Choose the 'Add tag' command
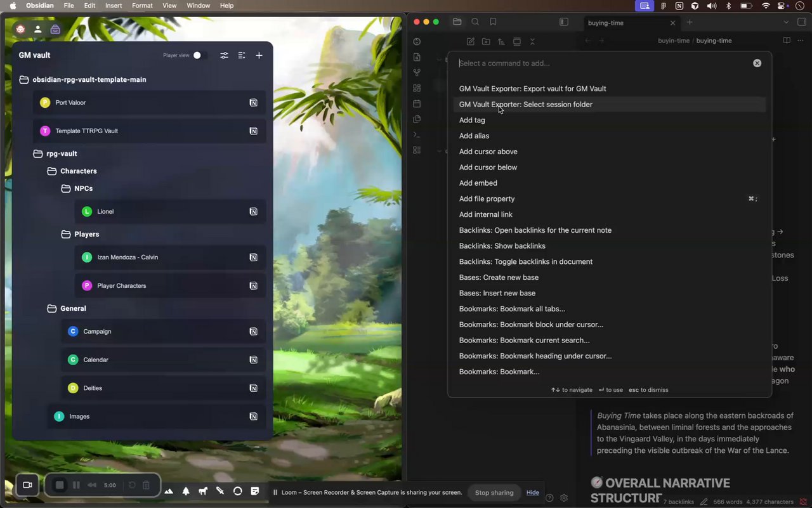812x508 pixels. tap(610, 120)
